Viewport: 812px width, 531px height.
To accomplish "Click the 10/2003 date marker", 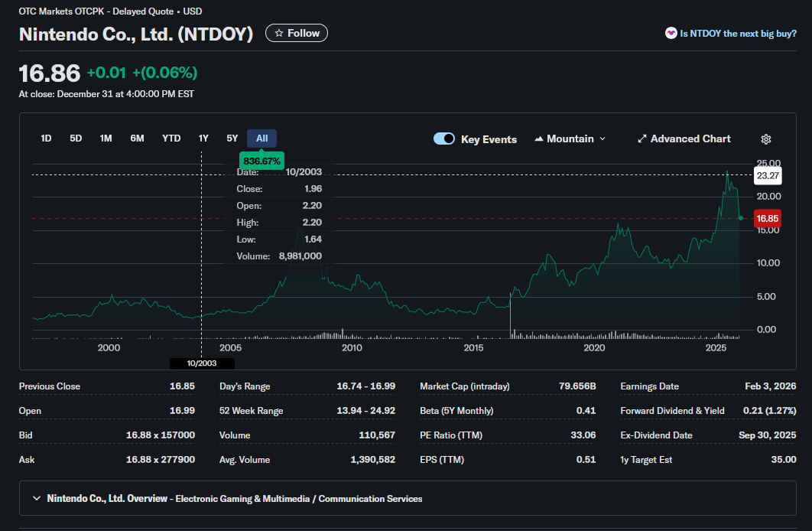I will 202,363.
